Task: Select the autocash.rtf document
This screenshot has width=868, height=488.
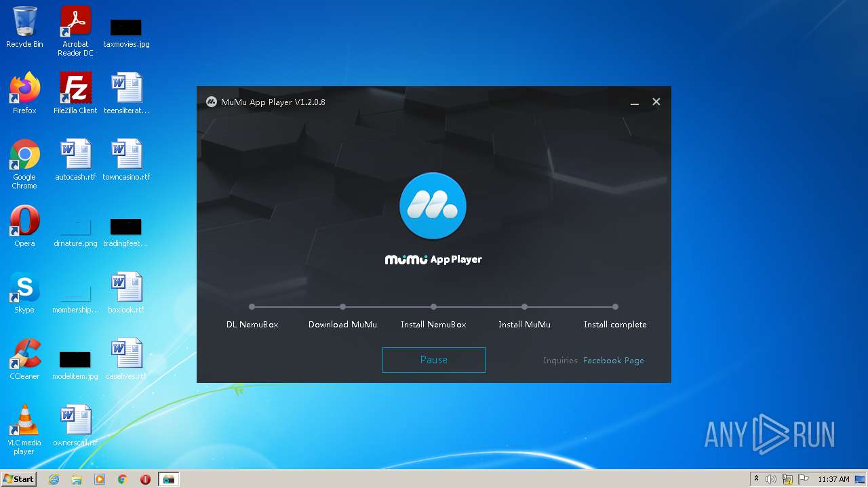Action: (x=75, y=160)
